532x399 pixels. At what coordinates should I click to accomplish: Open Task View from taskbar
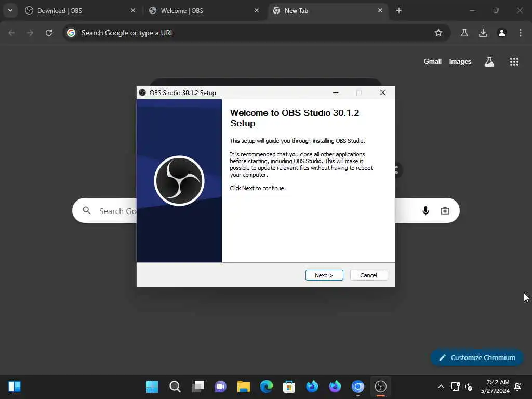[198, 387]
